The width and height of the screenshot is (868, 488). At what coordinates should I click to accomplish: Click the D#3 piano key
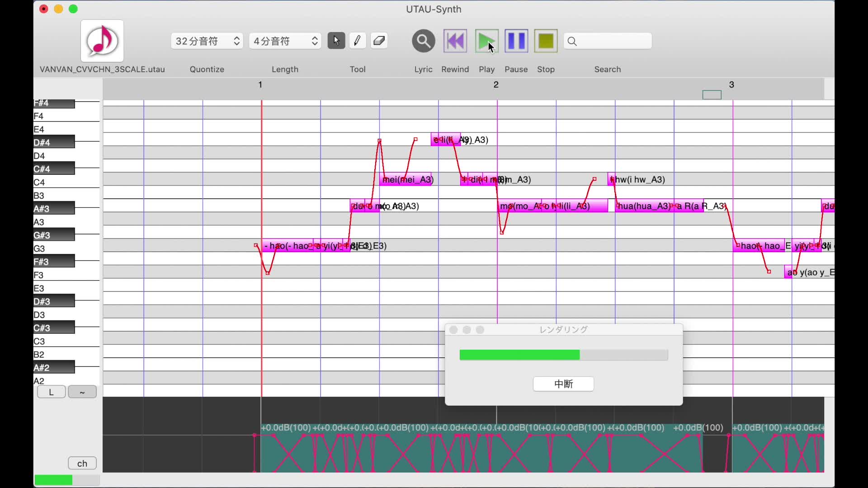pos(54,301)
